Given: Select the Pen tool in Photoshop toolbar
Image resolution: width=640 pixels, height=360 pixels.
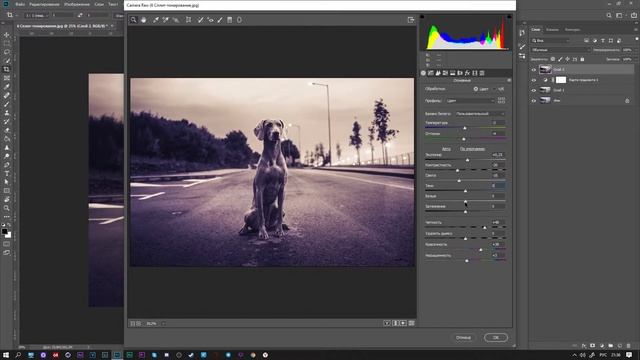Looking at the screenshot, I should point(7,164).
